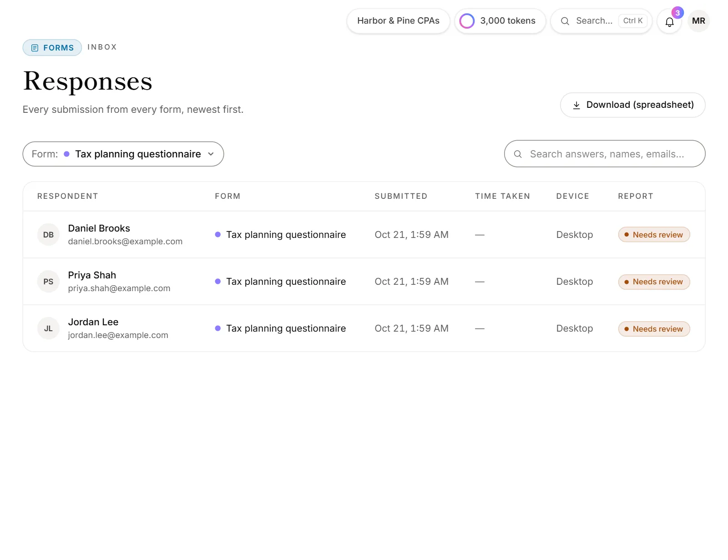728x560 pixels.
Task: Click the Ctrl K shortcut hint
Action: [633, 21]
